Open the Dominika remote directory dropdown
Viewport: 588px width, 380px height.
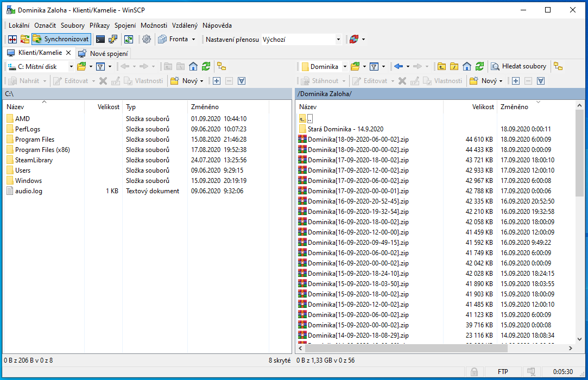[344, 67]
